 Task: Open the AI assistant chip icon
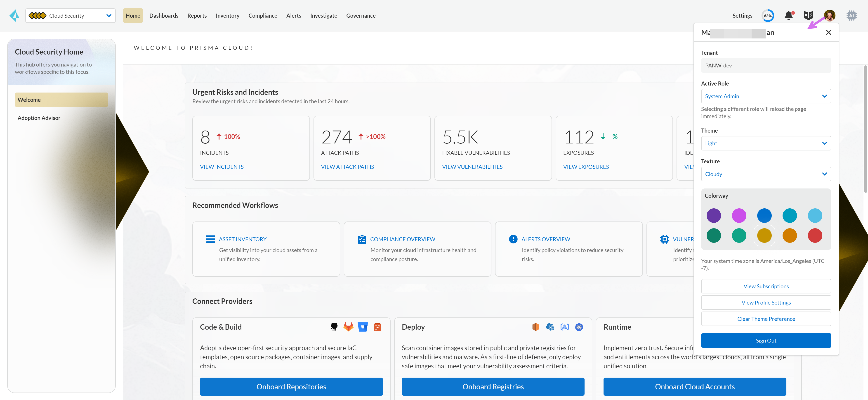click(x=851, y=16)
